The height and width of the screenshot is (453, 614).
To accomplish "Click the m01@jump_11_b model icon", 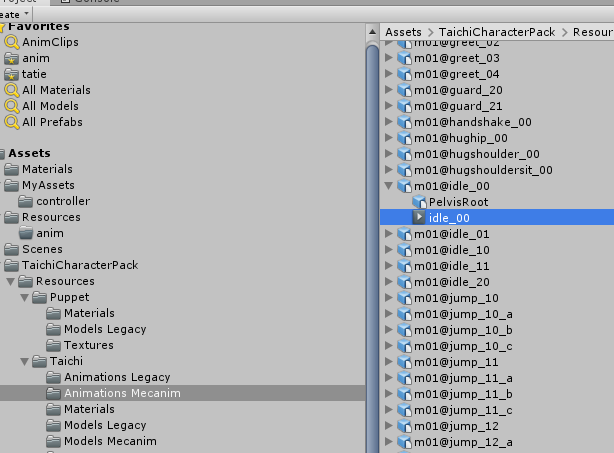I will (405, 394).
